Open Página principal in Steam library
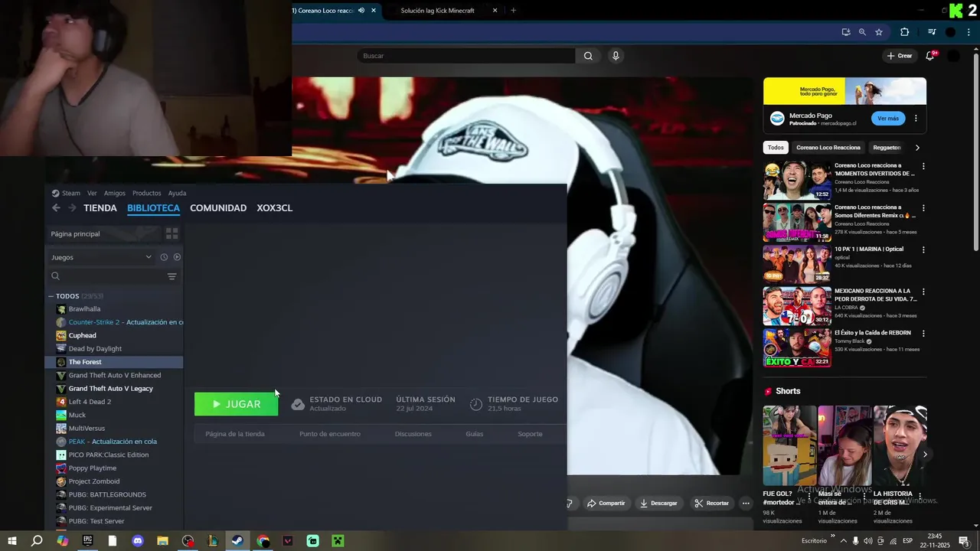Screen dimensions: 980x551 pyautogui.click(x=75, y=233)
